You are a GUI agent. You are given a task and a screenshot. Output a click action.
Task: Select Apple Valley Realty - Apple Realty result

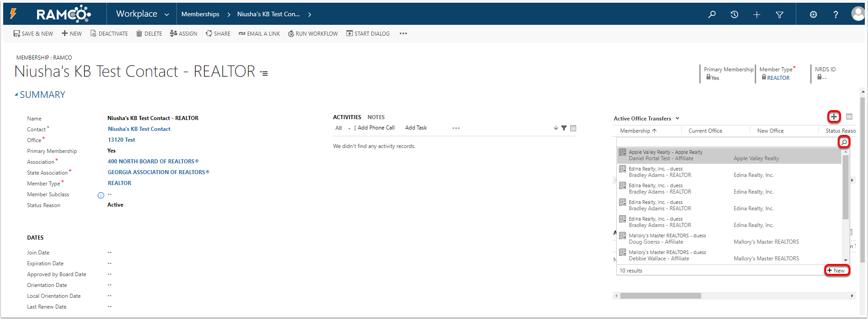click(729, 156)
